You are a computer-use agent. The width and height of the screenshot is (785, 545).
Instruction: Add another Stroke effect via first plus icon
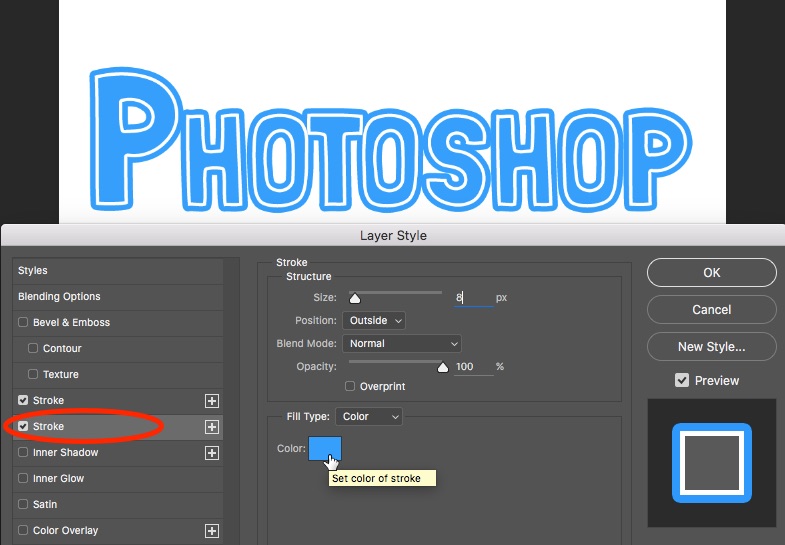[212, 401]
